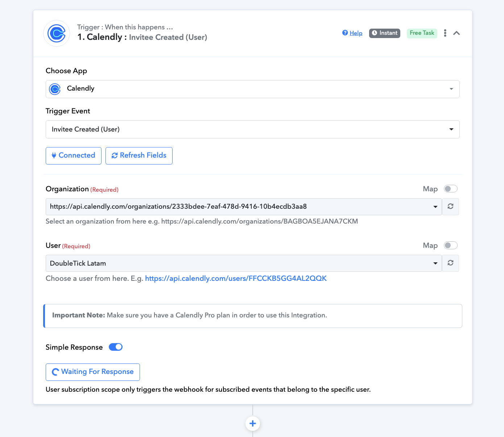Click the trigger title 'Invitee Created (User)'
The width and height of the screenshot is (504, 437).
(x=168, y=37)
